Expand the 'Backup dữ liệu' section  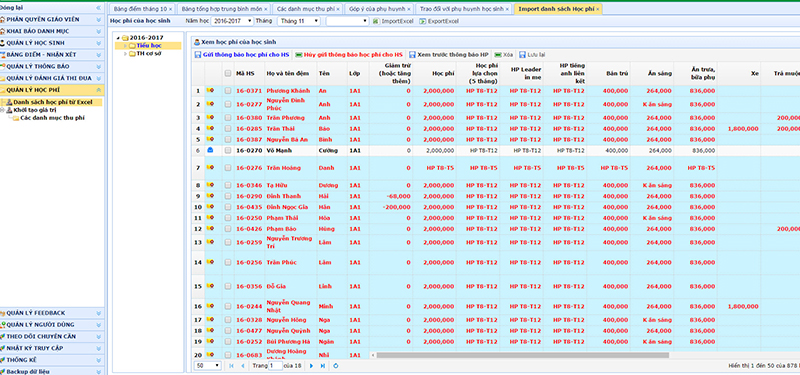pyautogui.click(x=98, y=371)
